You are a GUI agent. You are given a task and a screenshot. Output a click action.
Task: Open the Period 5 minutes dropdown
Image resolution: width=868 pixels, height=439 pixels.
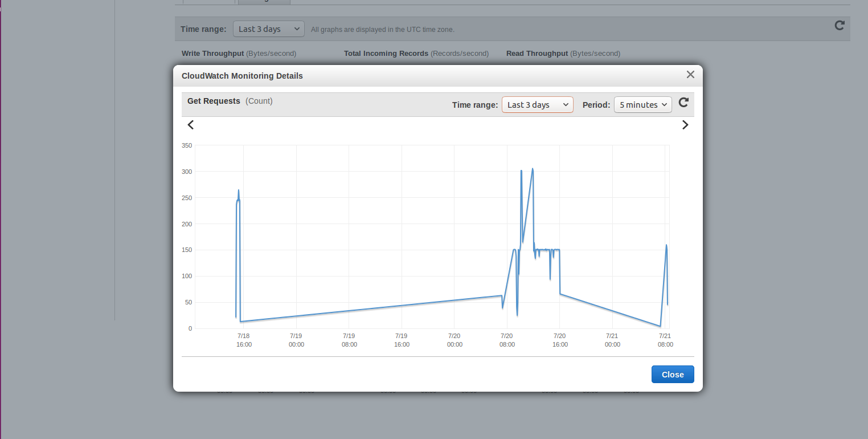pos(642,105)
